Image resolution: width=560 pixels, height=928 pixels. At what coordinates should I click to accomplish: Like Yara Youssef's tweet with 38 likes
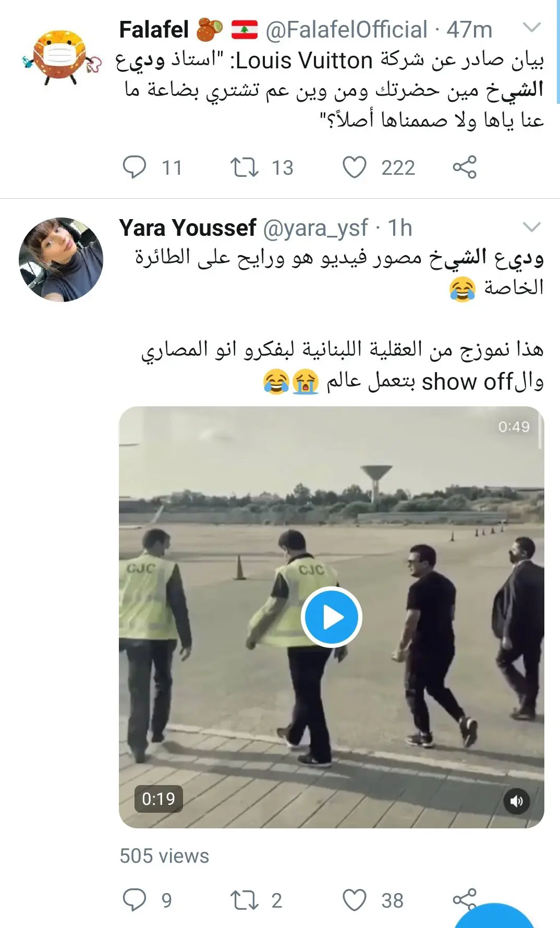[x=355, y=900]
